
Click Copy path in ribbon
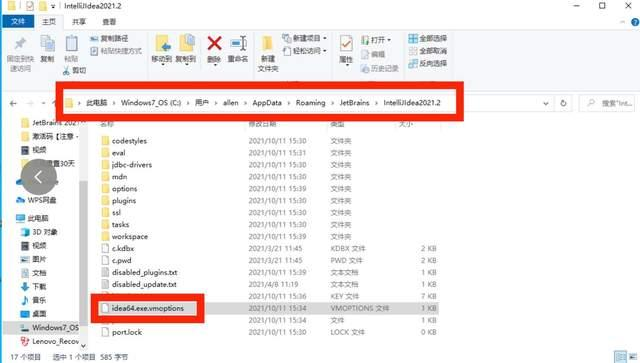(109, 38)
